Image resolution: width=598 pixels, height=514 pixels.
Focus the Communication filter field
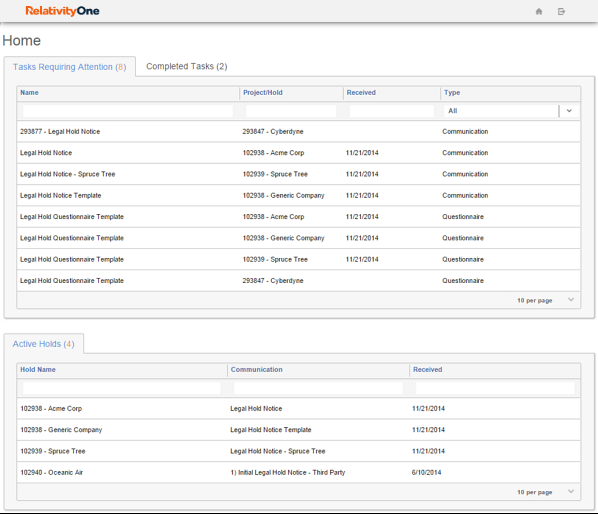(318, 388)
